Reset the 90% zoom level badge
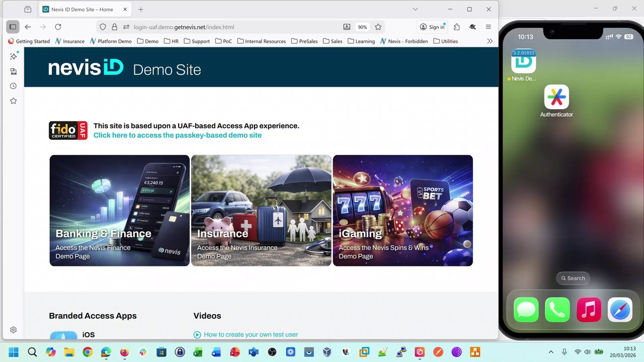 click(x=362, y=27)
